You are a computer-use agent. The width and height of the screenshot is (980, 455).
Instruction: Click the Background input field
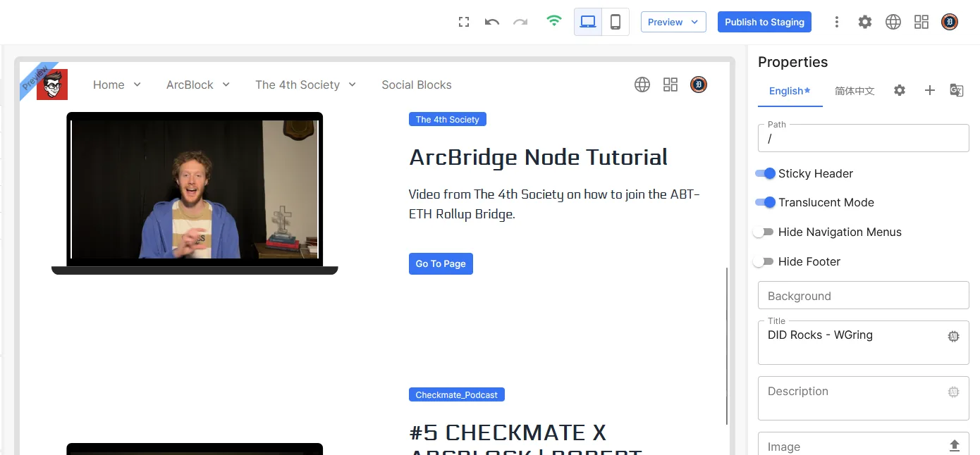tap(864, 295)
